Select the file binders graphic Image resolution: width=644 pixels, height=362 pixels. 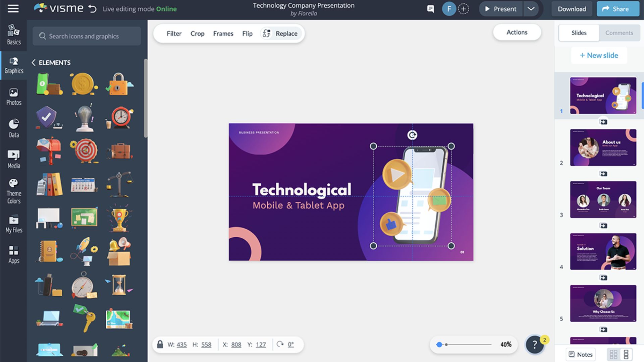click(x=49, y=184)
